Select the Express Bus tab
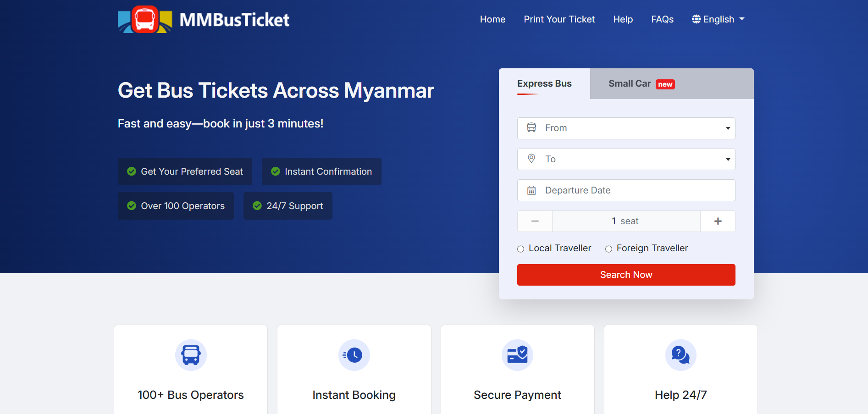Viewport: 868px width, 414px height. [x=544, y=84]
